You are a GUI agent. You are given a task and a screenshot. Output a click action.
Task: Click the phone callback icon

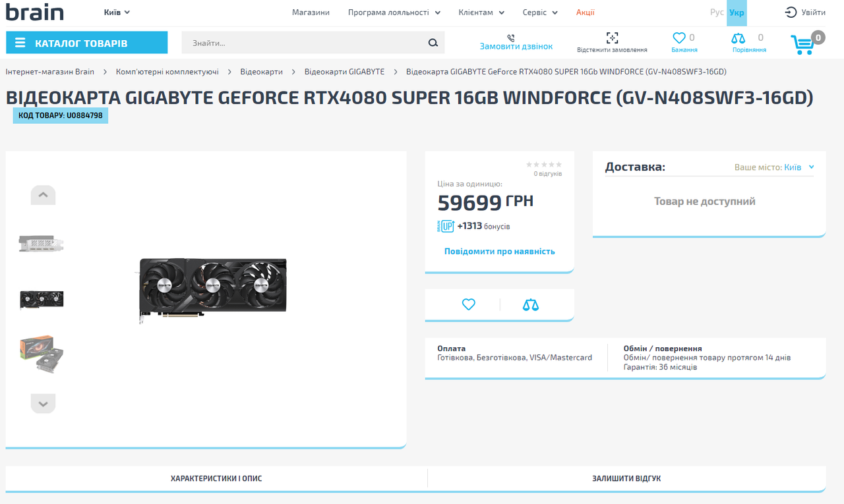(511, 38)
